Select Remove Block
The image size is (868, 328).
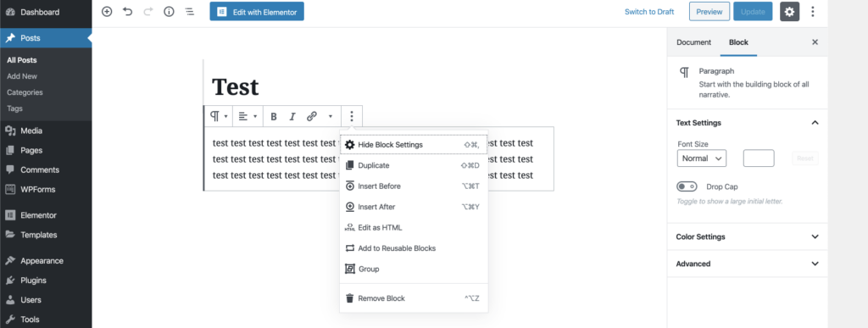coord(414,298)
